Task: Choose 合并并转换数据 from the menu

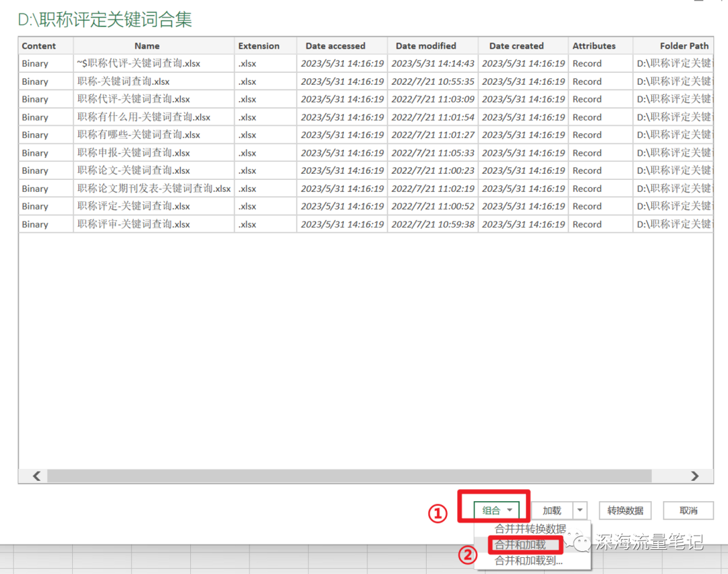Action: (x=530, y=529)
